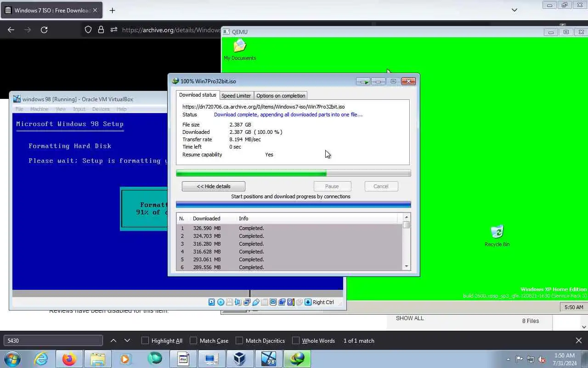Open File menu in VirtualBox window
The height and width of the screenshot is (368, 588).
click(19, 109)
